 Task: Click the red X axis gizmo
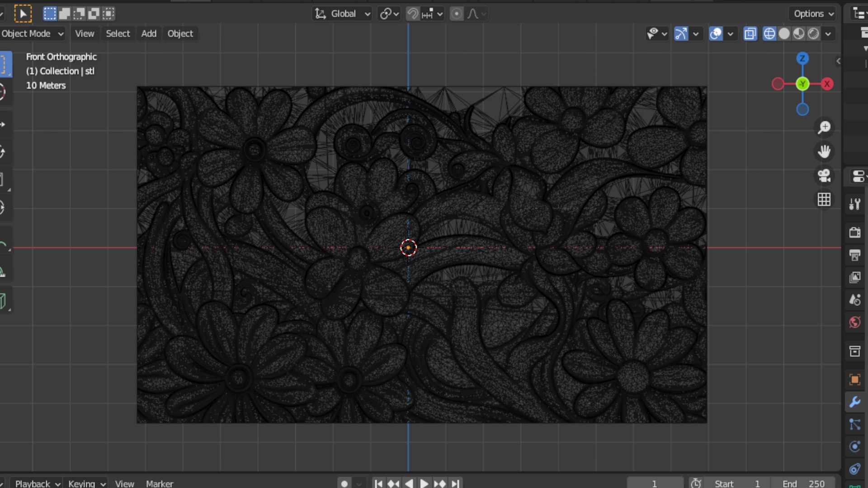[827, 84]
